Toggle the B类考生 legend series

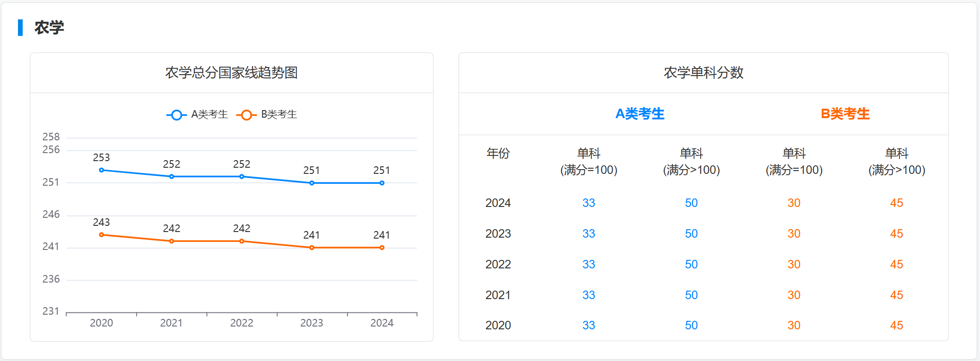[x=278, y=114]
